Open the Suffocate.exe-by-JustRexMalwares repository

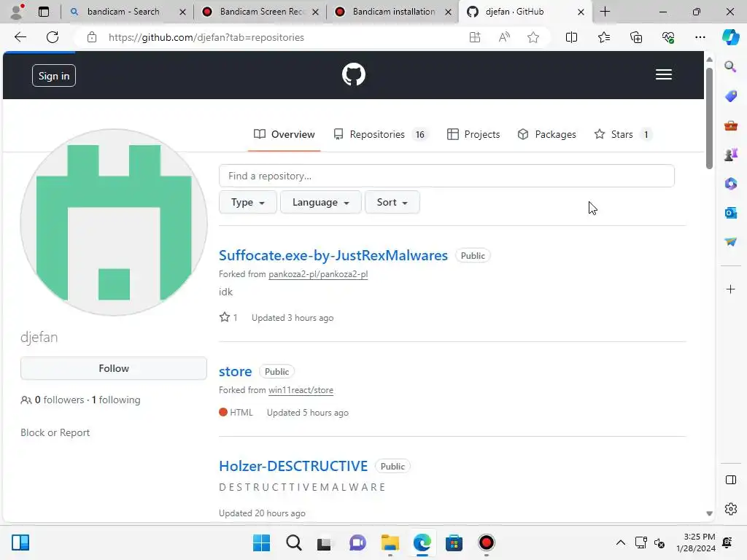333,255
